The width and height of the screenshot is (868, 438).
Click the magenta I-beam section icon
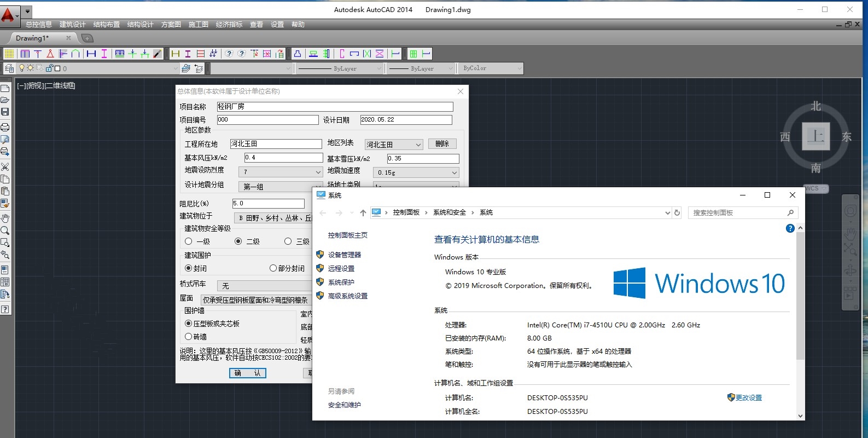[104, 54]
